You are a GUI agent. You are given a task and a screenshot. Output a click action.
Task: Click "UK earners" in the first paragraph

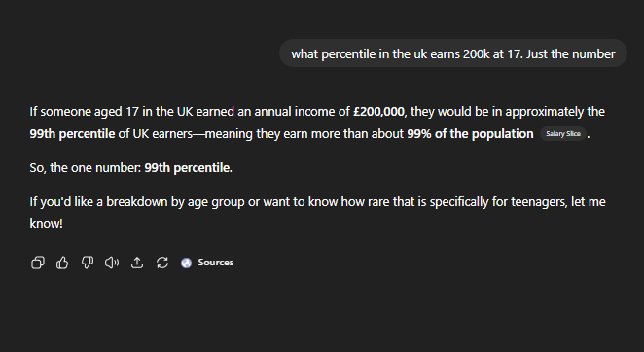coord(162,134)
